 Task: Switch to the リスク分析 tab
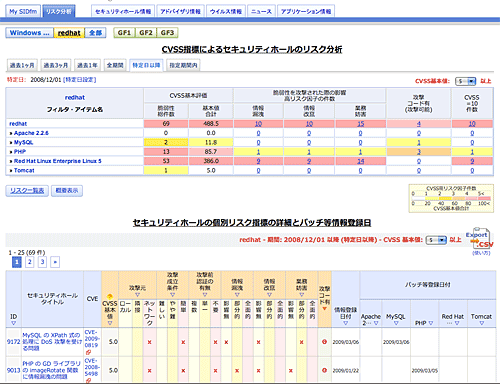tap(59, 11)
